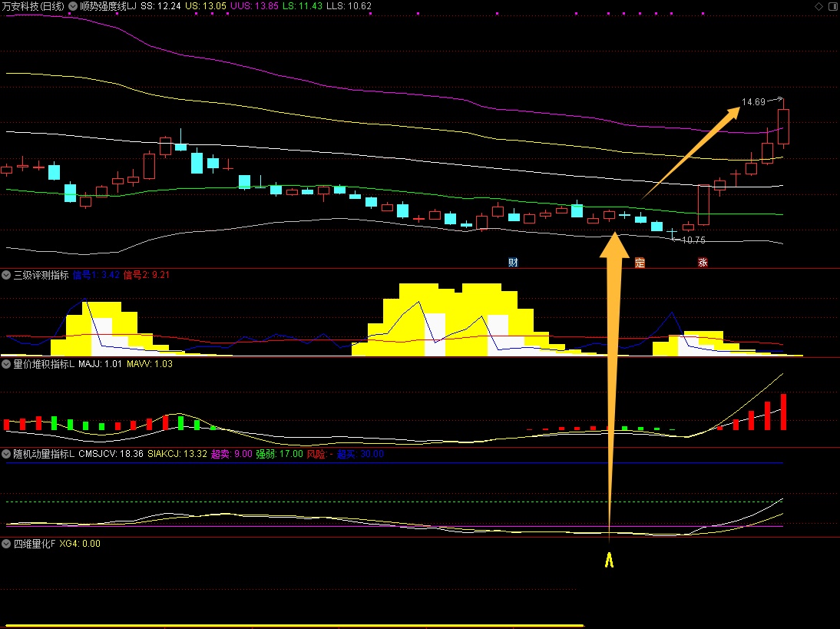Screen dimensions: 840x629
Task: Open the 三级评测指标 panel dropdown arrow
Action: (x=7, y=274)
